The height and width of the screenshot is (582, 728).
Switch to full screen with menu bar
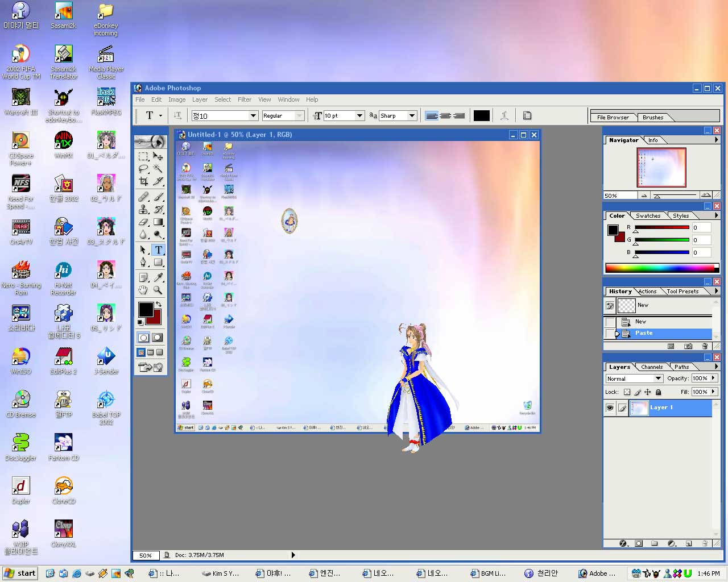click(151, 352)
